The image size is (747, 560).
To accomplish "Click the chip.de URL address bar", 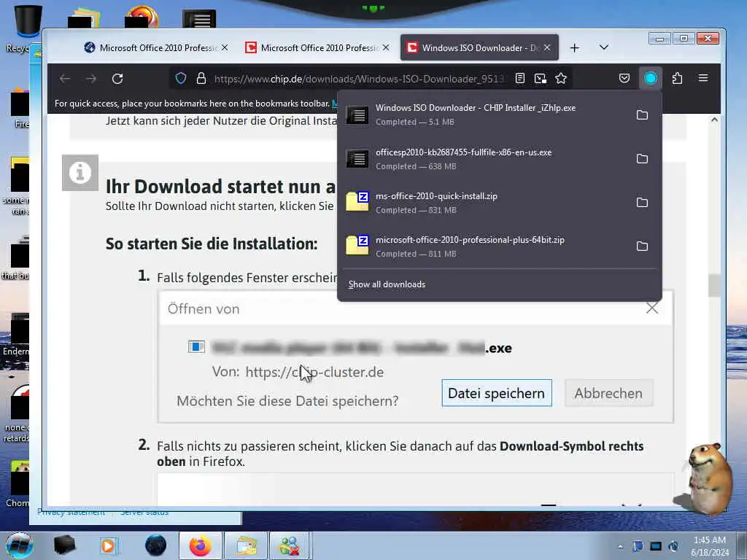I will click(360, 79).
